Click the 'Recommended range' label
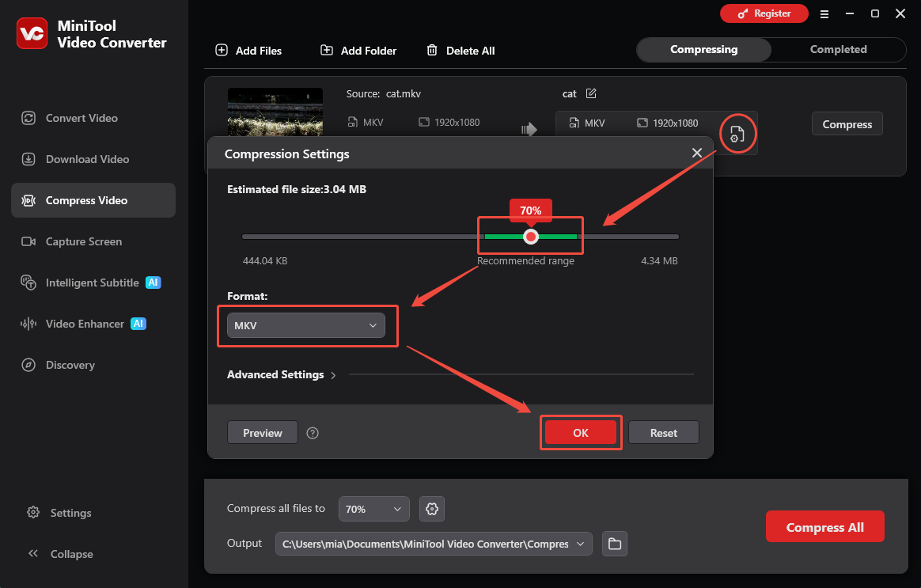 click(525, 261)
